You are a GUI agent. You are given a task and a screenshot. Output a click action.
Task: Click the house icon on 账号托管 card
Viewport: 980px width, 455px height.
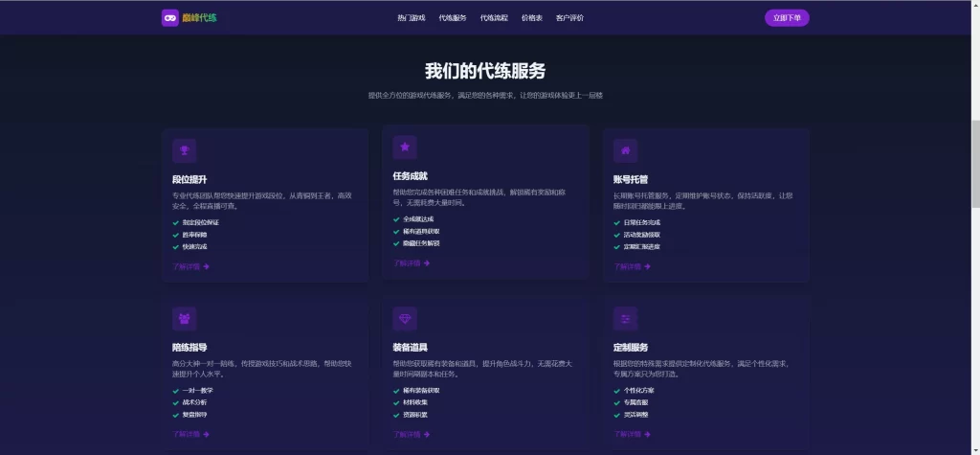(626, 150)
